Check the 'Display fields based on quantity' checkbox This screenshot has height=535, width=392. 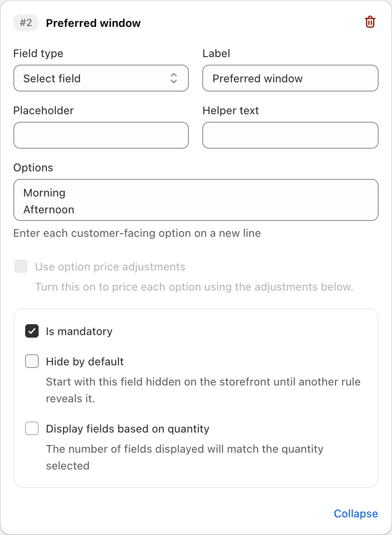click(x=32, y=428)
